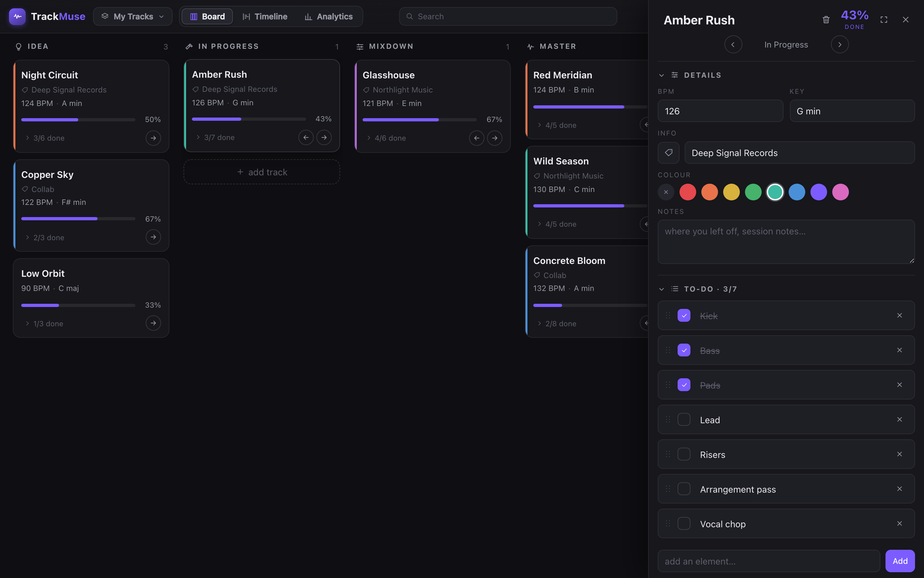Click the add an element input
This screenshot has height=578, width=924.
769,561
